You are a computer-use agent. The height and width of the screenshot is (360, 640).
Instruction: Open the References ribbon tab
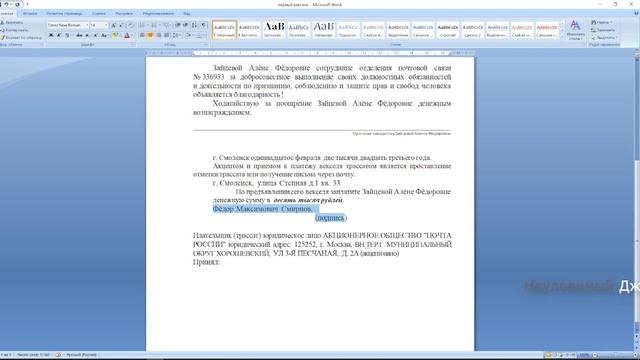pos(99,13)
